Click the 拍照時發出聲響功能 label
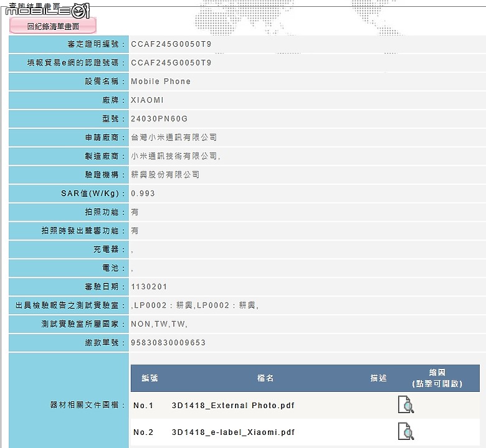 coord(83,231)
